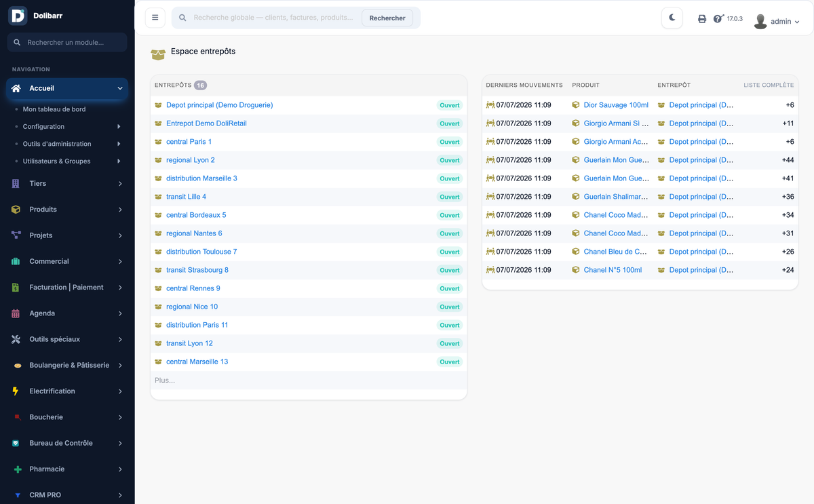Open Depot principal link in +24 row
Viewport: 814px width, 504px height.
pos(701,270)
